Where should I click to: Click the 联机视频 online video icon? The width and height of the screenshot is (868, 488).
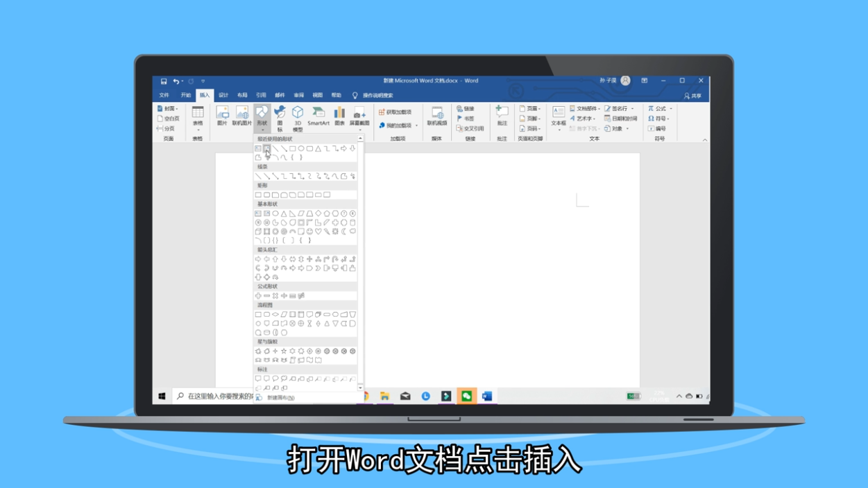click(437, 116)
